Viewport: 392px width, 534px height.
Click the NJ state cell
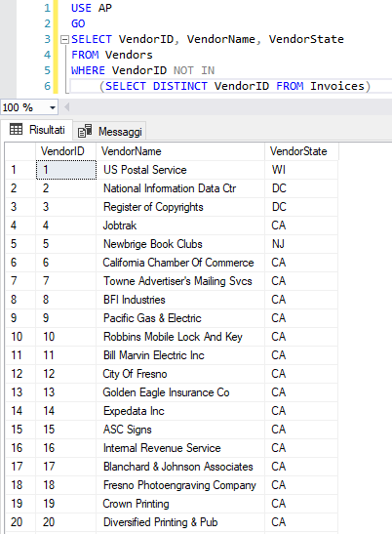pyautogui.click(x=301, y=244)
